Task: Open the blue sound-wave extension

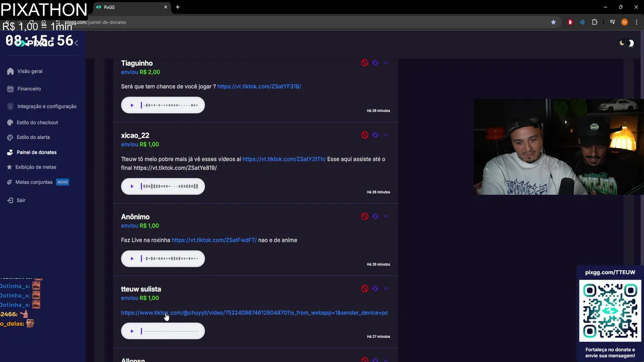Action: coord(582,22)
